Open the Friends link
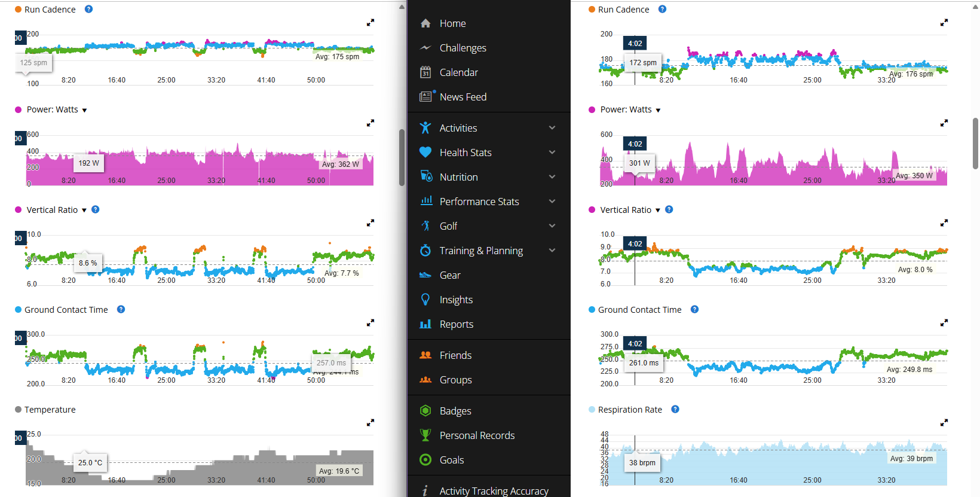Screen dimensions: 980x497 click(455, 355)
